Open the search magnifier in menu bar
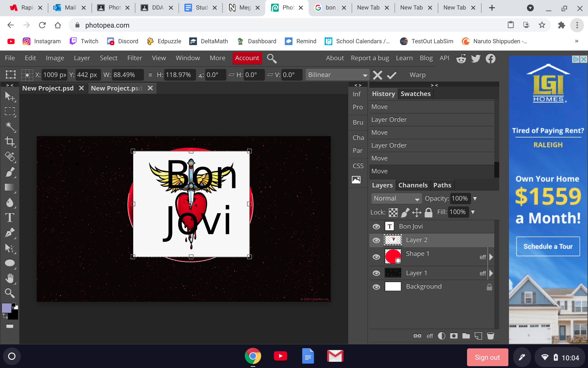The width and height of the screenshot is (588, 368). click(x=272, y=58)
